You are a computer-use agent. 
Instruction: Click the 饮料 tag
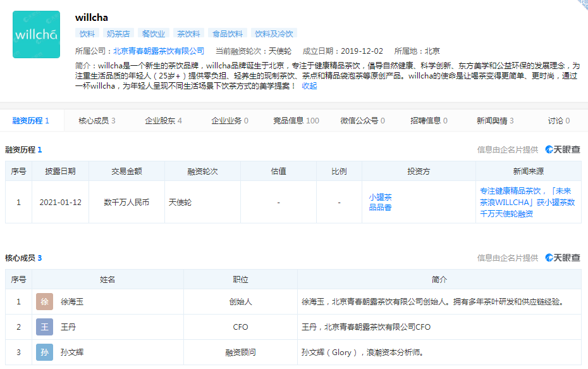[x=87, y=34]
